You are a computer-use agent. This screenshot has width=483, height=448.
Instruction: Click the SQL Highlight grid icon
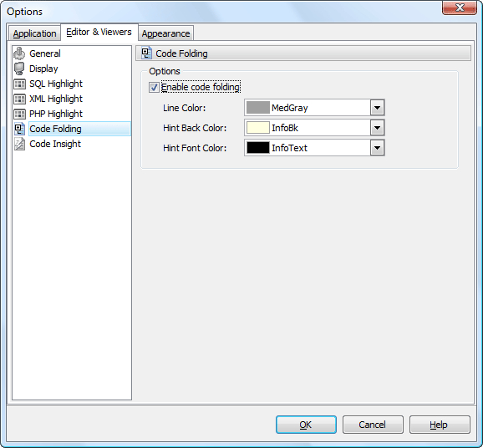19,84
